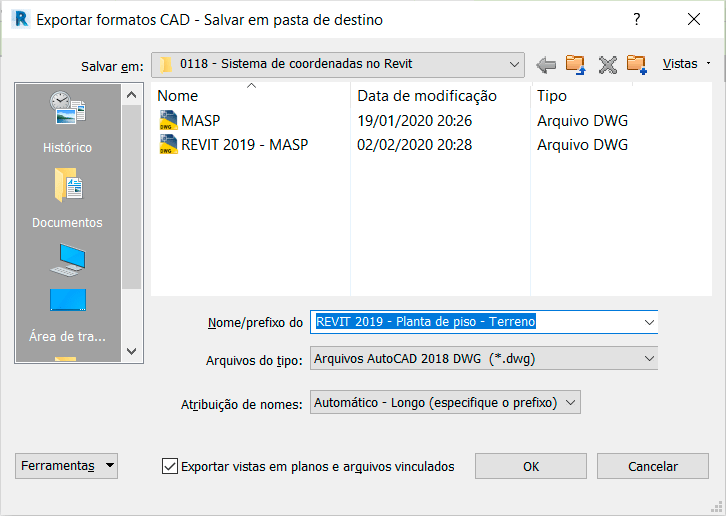Go up one folder level icon
This screenshot has height=516, width=726.
[576, 64]
